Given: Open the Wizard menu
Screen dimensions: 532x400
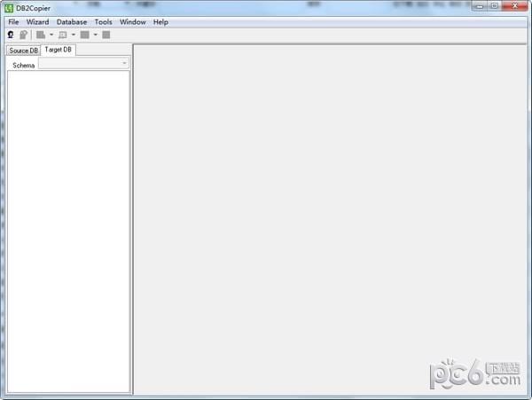Looking at the screenshot, I should coord(37,22).
